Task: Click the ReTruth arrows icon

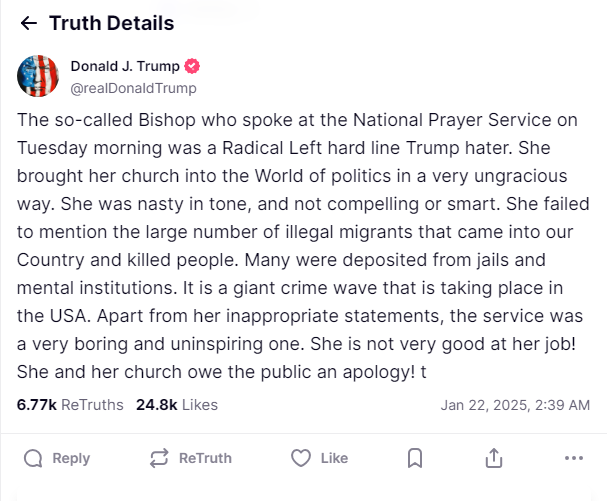Action: pyautogui.click(x=158, y=458)
